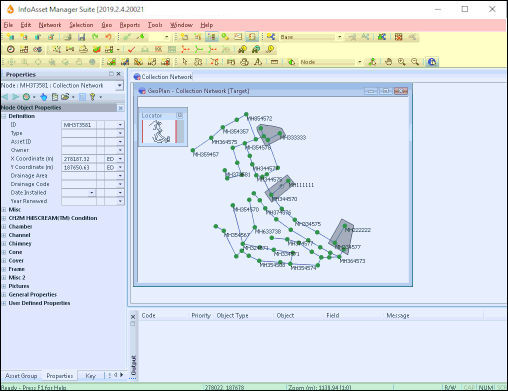Open the Reports menu
The image size is (508, 391).
click(x=130, y=25)
